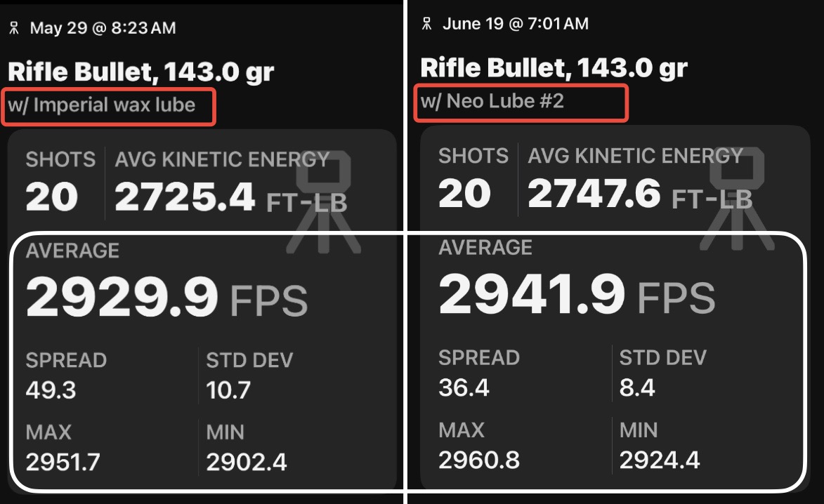Click the chronograph icon beside May 29
This screenshot has height=504, width=824.
(x=14, y=28)
